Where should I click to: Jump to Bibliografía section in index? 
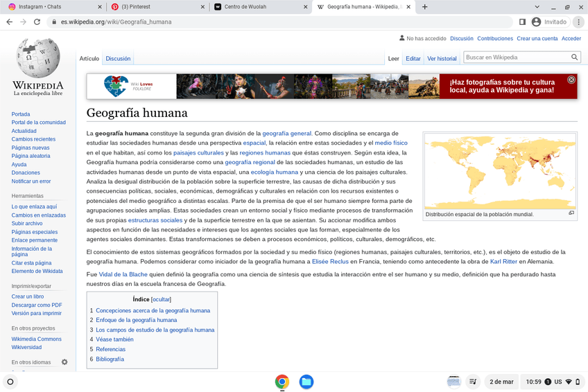click(110, 359)
